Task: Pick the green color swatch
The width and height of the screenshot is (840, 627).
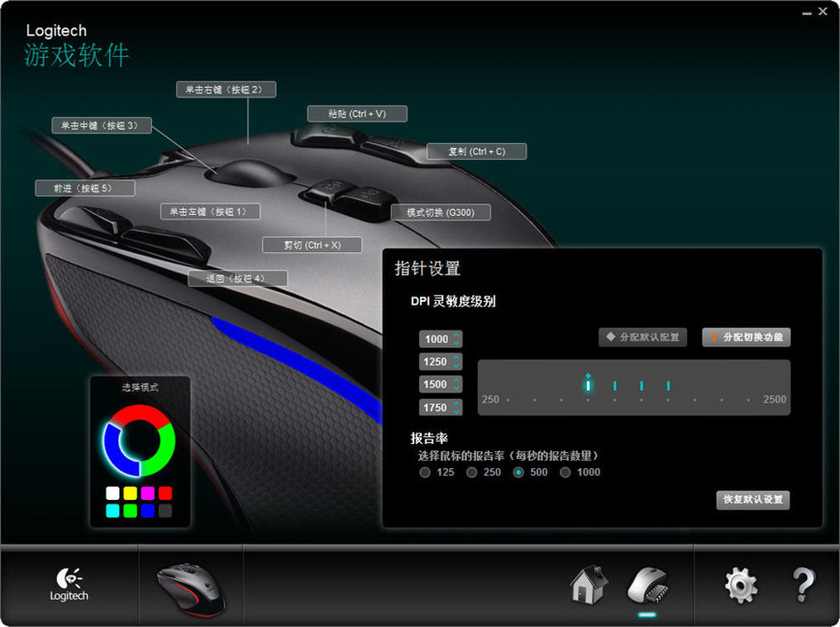Action: [x=130, y=511]
